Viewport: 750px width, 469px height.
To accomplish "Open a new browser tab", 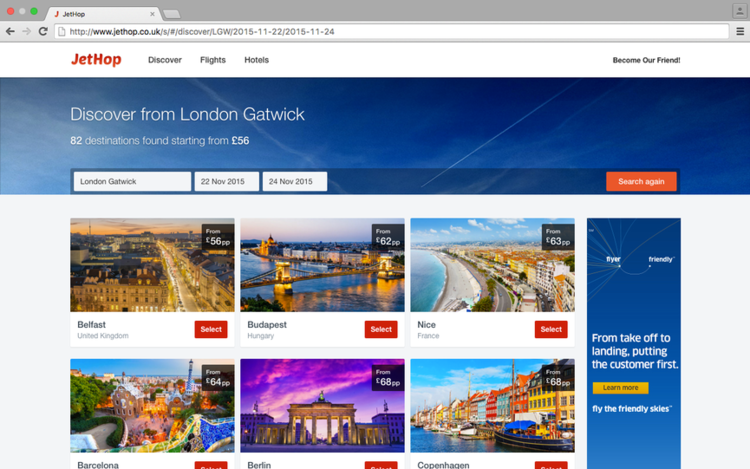I will pyautogui.click(x=171, y=14).
